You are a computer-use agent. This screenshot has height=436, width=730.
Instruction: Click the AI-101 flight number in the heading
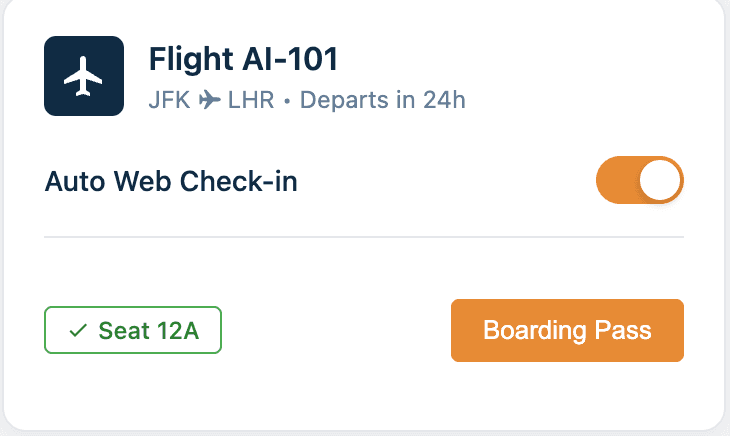[288, 60]
